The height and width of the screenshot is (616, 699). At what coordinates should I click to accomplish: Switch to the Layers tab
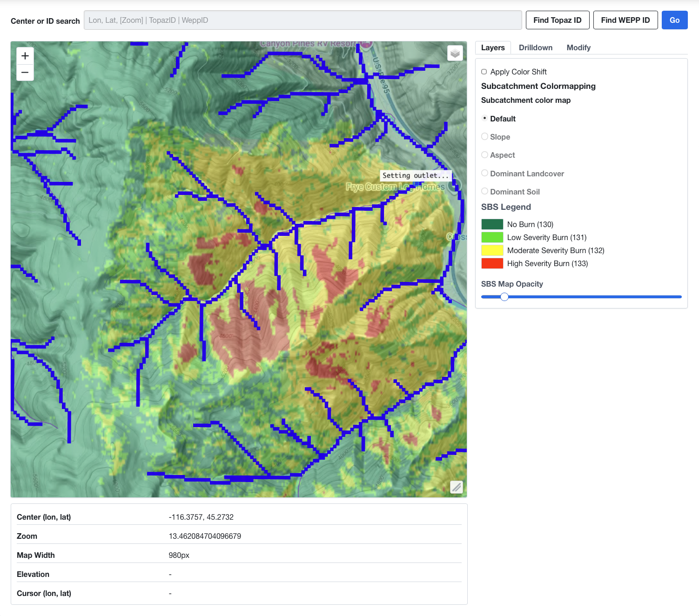point(492,47)
